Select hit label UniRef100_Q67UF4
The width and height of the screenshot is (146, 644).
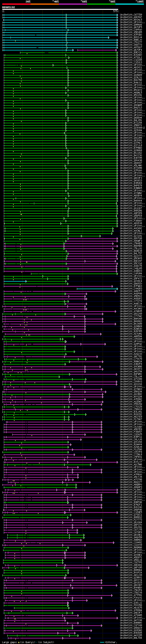click(x=131, y=50)
